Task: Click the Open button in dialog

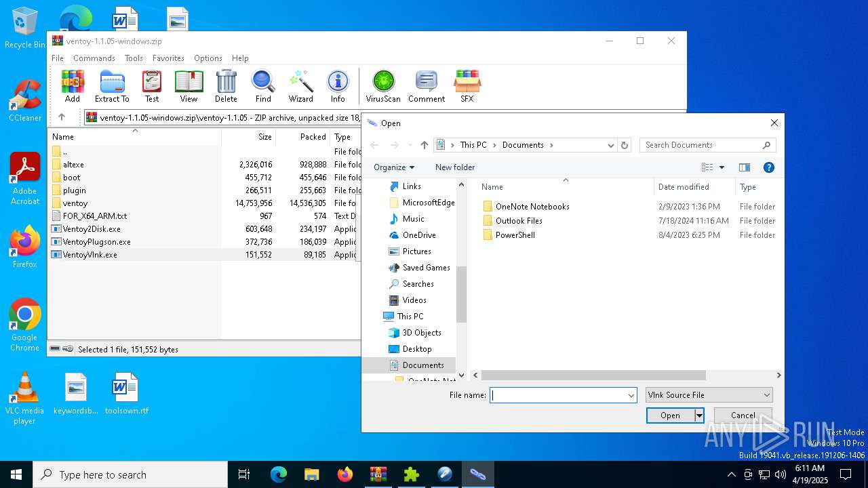Action: tap(671, 415)
